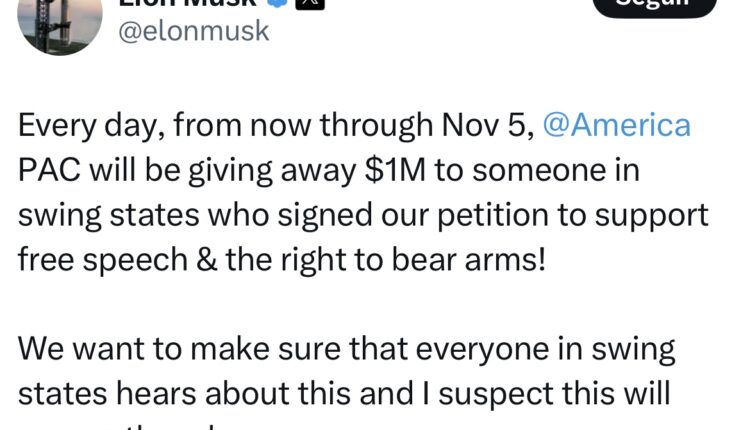Click the blue verified checkmark badge
This screenshot has height=430, width=750.
(x=276, y=4)
